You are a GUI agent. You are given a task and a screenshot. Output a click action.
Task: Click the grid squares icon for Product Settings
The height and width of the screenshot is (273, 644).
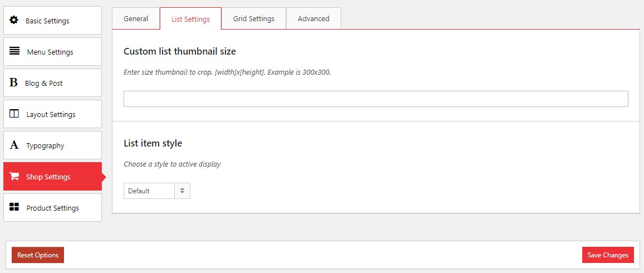(14, 207)
